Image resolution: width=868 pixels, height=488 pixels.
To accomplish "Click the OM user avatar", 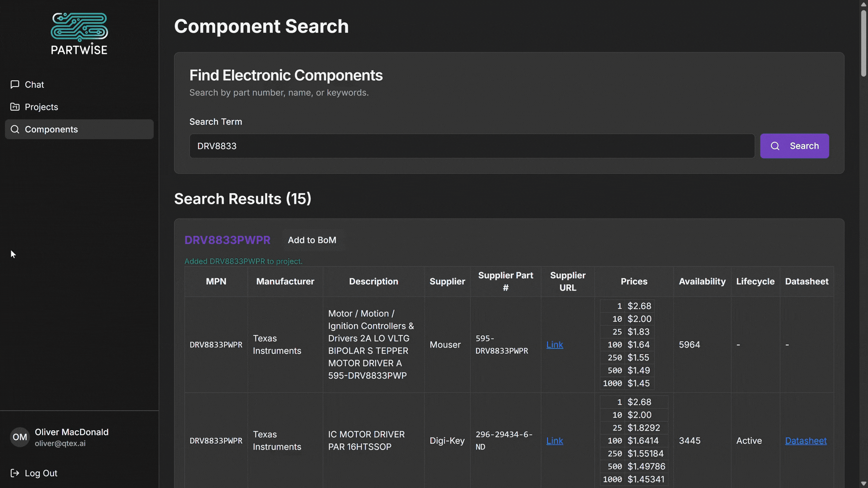I will pos(19,437).
